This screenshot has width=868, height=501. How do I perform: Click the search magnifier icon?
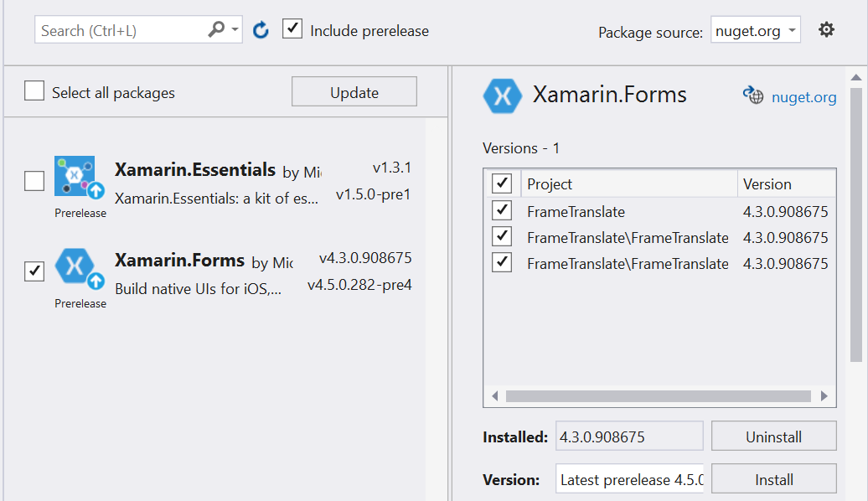click(x=216, y=28)
